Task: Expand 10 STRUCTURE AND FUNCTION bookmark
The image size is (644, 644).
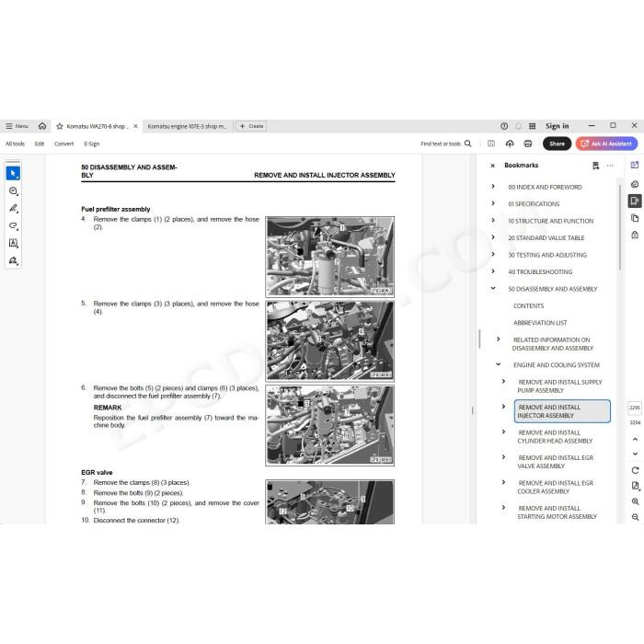Action: [493, 220]
